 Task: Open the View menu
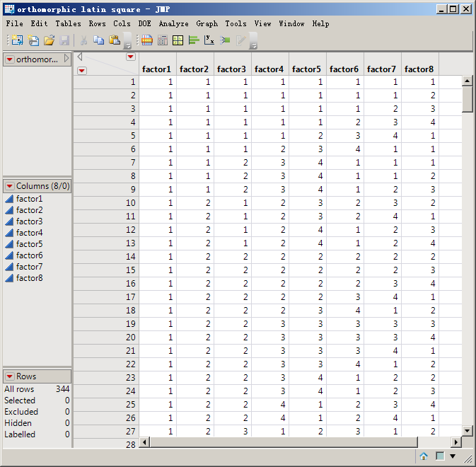pyautogui.click(x=262, y=23)
